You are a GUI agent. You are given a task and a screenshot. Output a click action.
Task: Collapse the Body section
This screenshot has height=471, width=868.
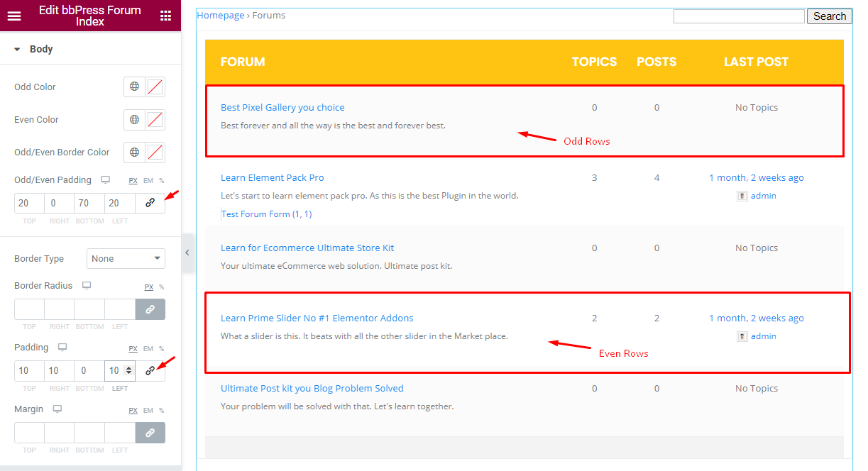pyautogui.click(x=17, y=49)
